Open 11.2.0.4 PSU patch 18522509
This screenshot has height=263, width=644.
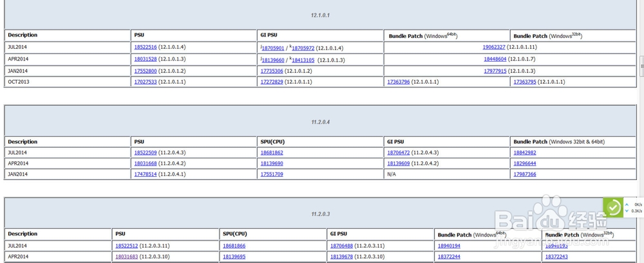[x=146, y=152]
